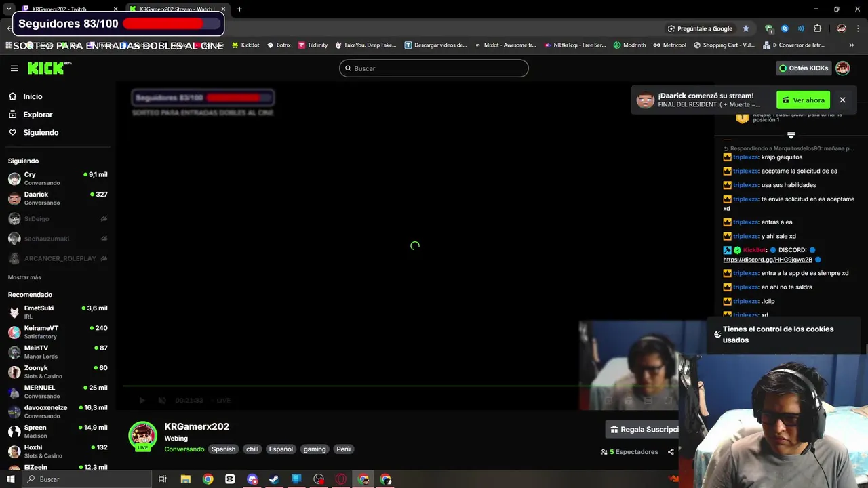Open EmetSuki recommended channel
Viewport: 868px width, 488px height.
(x=58, y=312)
